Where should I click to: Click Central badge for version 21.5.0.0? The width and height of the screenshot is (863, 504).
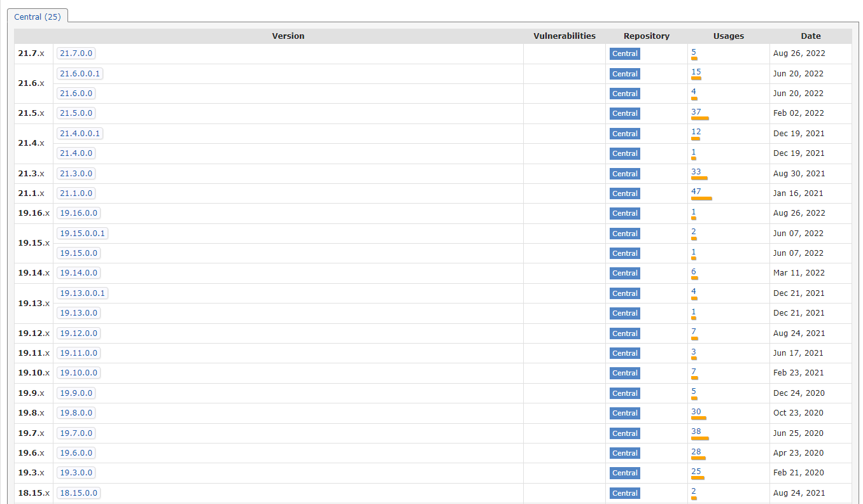pos(625,113)
